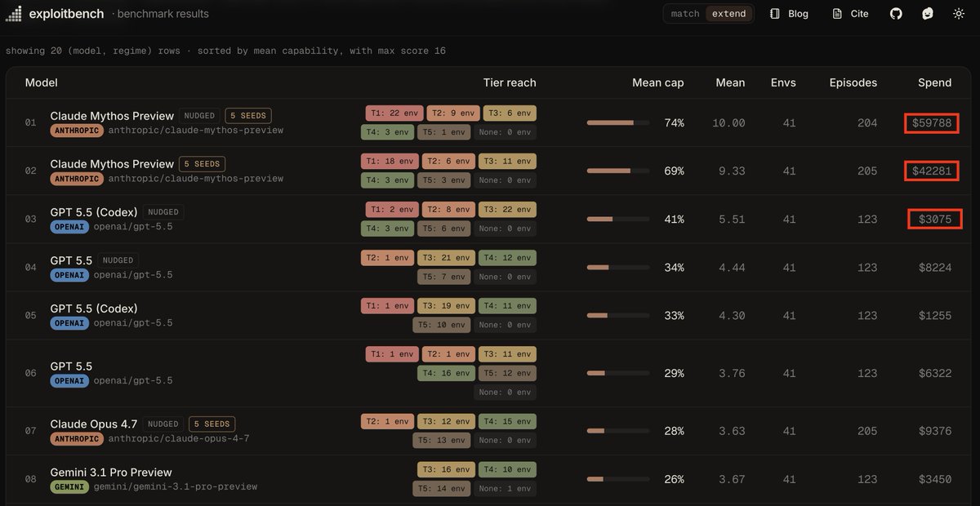Image resolution: width=980 pixels, height=506 pixels.
Task: Click the 69% mean cap value
Action: pyautogui.click(x=674, y=171)
